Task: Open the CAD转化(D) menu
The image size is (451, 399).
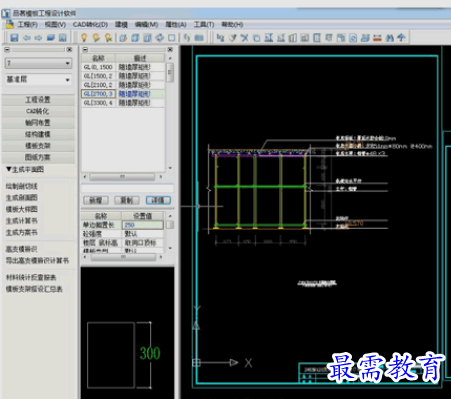Action: (x=90, y=25)
